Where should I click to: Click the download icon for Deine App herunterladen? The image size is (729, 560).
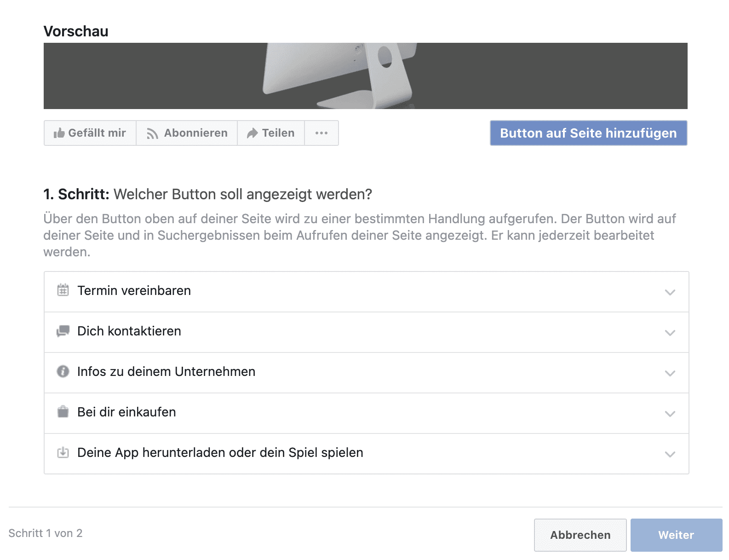point(63,452)
